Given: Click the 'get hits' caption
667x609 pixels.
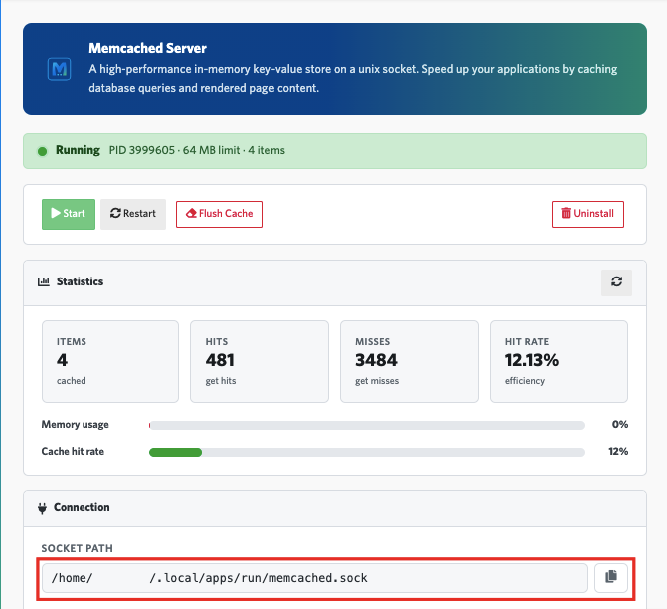Looking at the screenshot, I should tap(221, 381).
